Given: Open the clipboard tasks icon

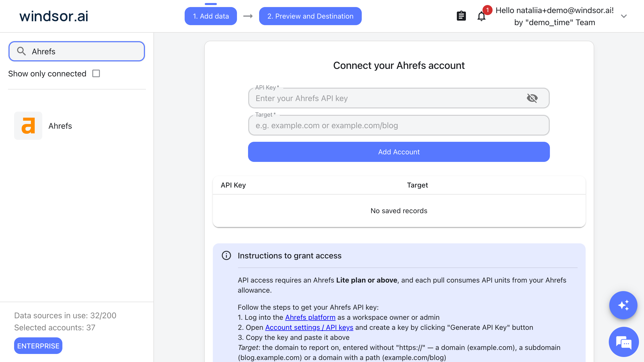Looking at the screenshot, I should (461, 16).
